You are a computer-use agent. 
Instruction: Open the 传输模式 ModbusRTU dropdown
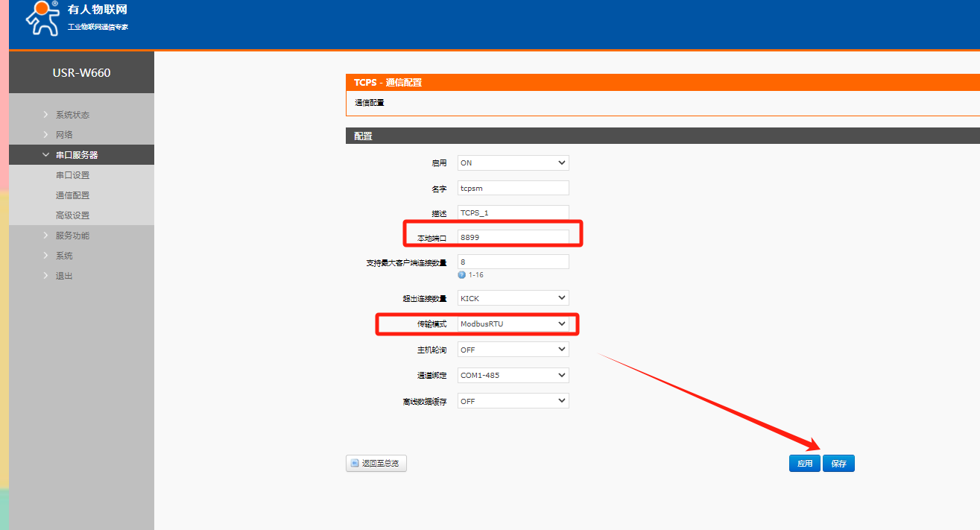coord(513,324)
